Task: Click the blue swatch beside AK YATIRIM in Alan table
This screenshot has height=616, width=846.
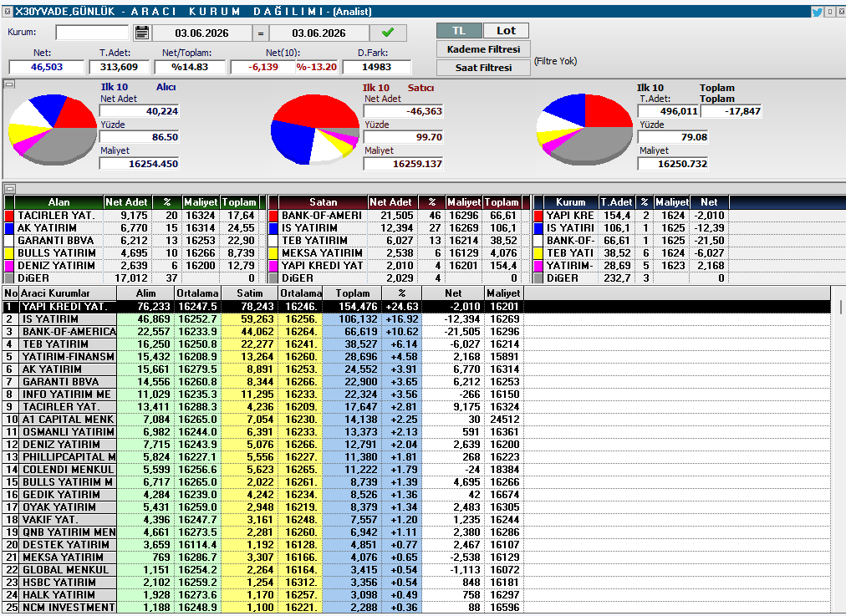Action: click(9, 228)
